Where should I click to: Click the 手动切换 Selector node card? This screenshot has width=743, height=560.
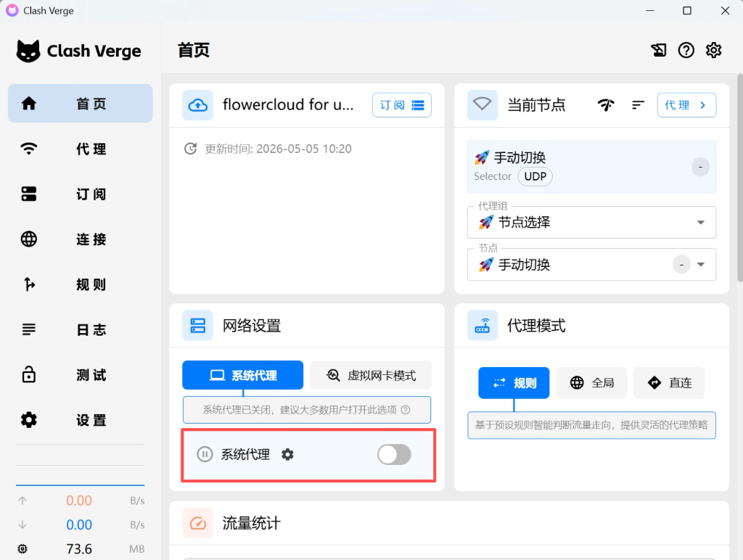coord(591,167)
